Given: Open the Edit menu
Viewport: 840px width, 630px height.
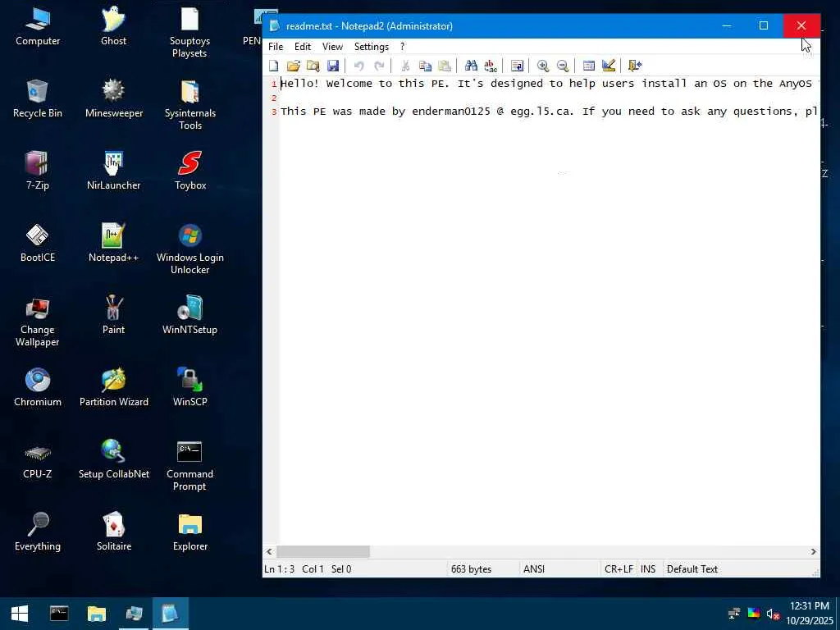Looking at the screenshot, I should pyautogui.click(x=303, y=47).
